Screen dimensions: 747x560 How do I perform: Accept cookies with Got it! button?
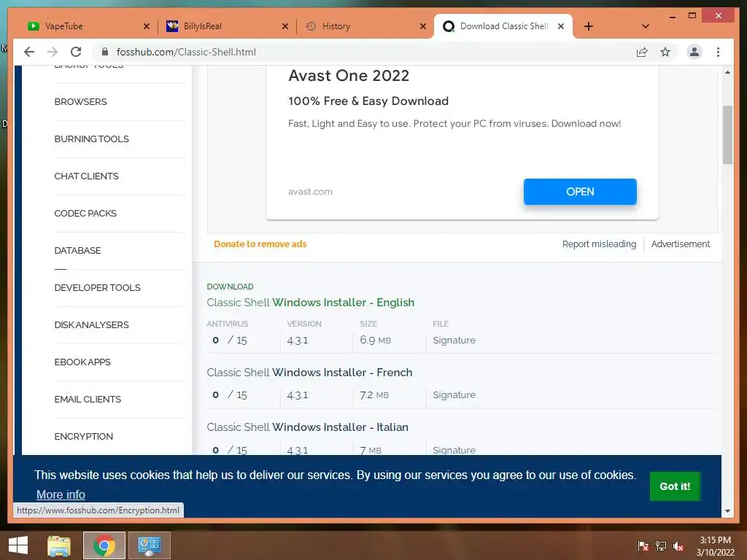click(x=675, y=486)
